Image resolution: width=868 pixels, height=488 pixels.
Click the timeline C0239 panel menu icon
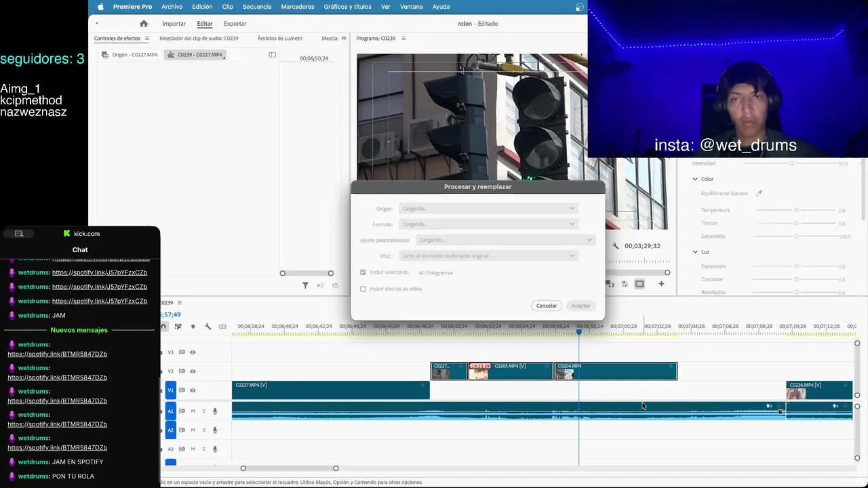click(x=180, y=303)
